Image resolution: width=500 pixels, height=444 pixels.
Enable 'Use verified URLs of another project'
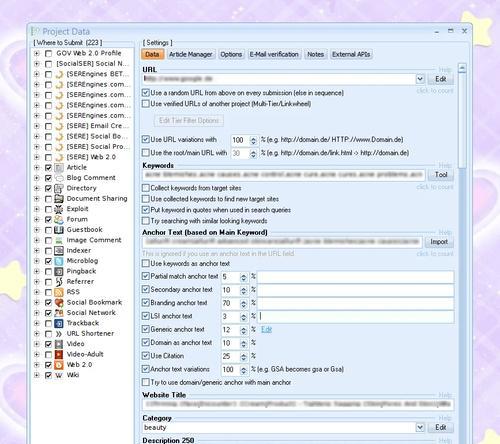146,104
